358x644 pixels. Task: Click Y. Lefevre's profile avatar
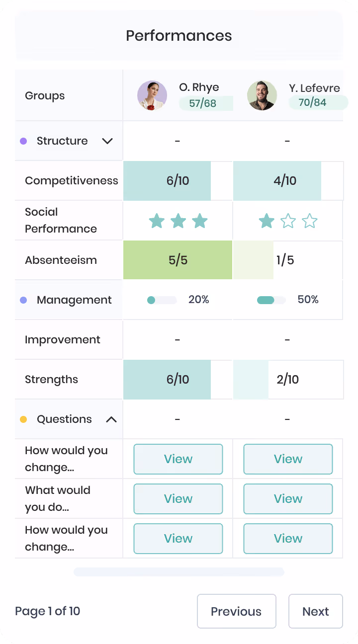(x=262, y=95)
